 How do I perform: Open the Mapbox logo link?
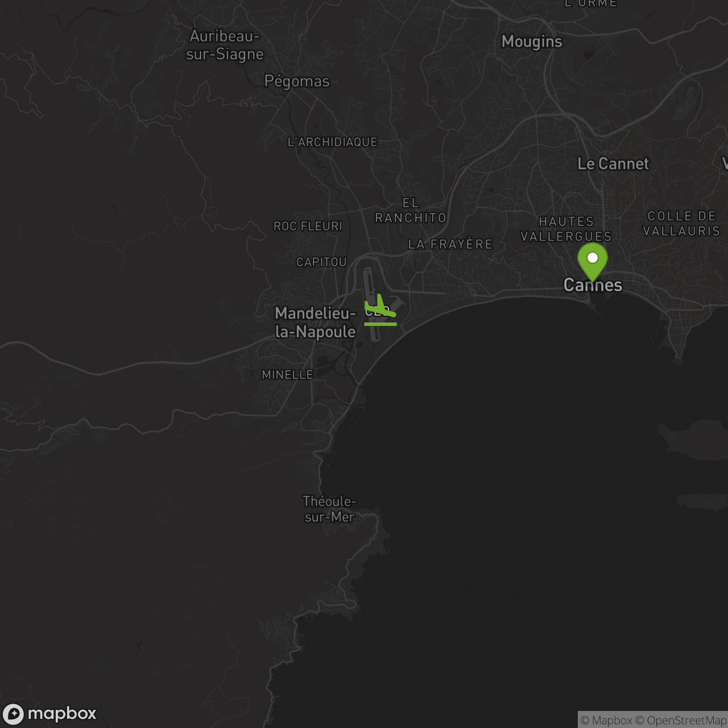(x=49, y=714)
